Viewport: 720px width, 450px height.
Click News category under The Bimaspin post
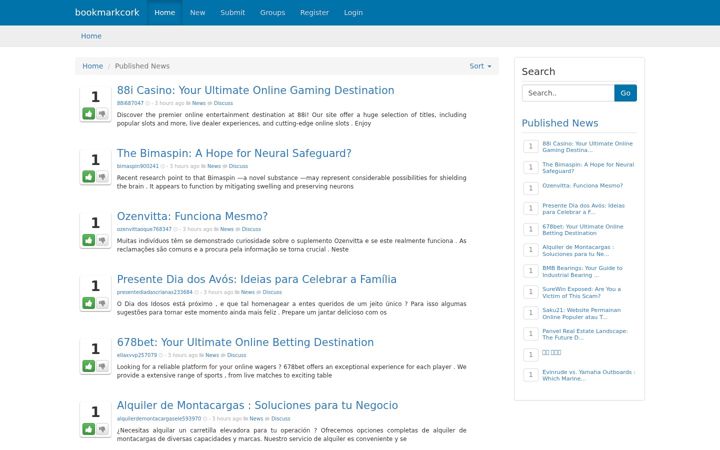pyautogui.click(x=214, y=166)
